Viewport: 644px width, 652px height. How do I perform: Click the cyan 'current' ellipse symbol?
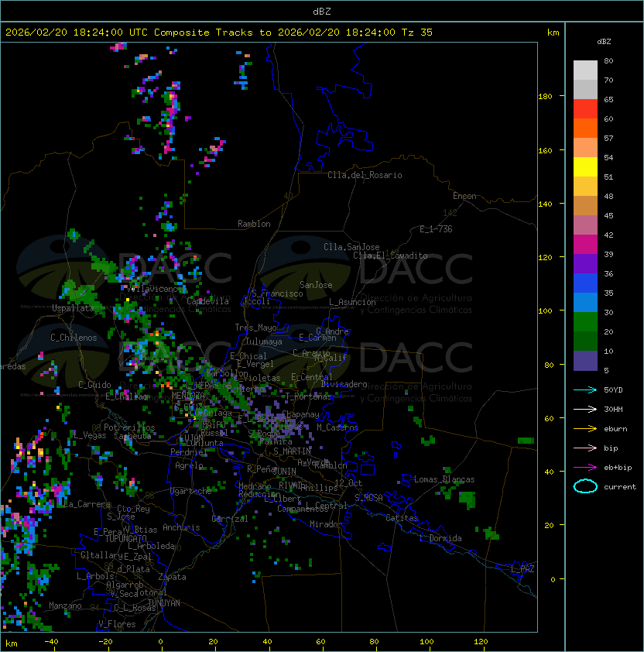tap(585, 486)
